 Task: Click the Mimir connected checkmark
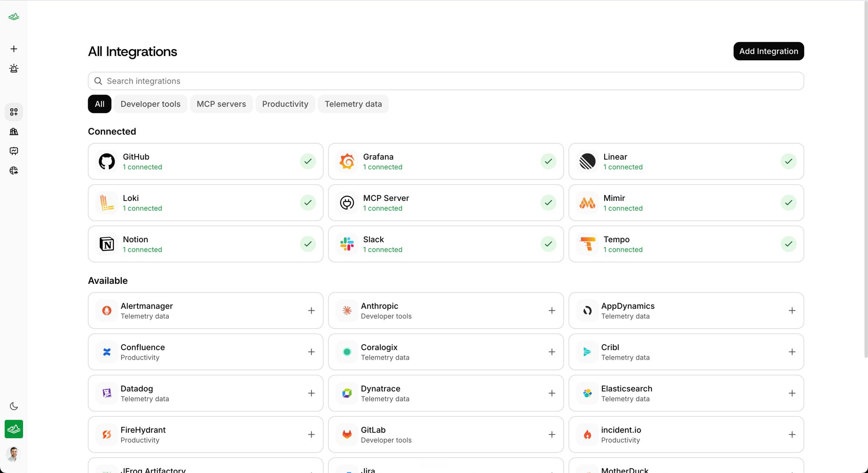click(x=789, y=203)
